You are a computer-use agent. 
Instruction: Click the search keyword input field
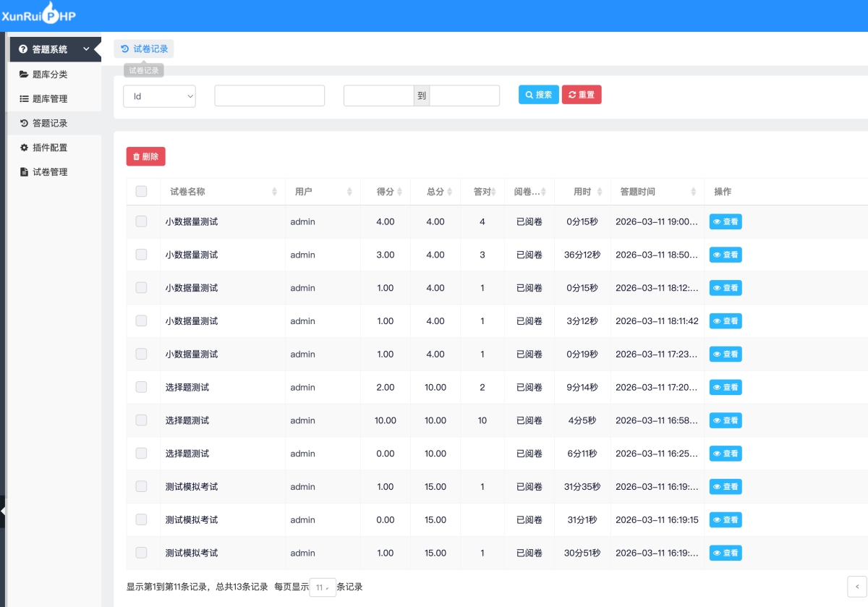coord(269,95)
